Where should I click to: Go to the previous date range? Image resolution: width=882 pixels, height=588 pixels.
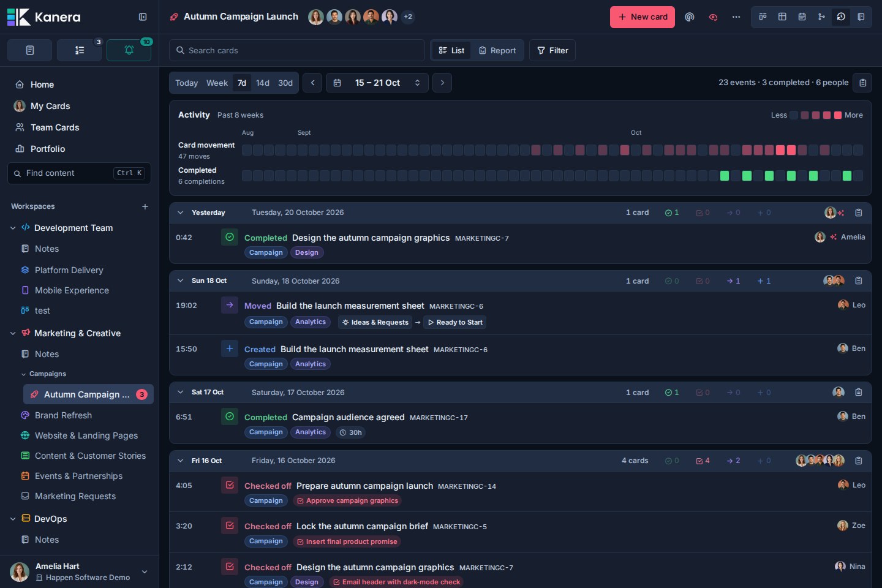312,83
